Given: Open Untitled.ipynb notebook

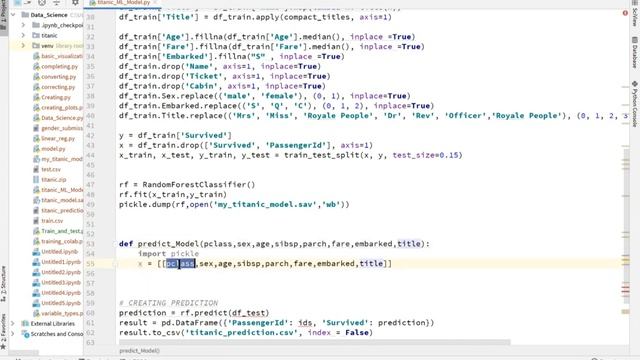Looking at the screenshot, I should tap(56, 251).
